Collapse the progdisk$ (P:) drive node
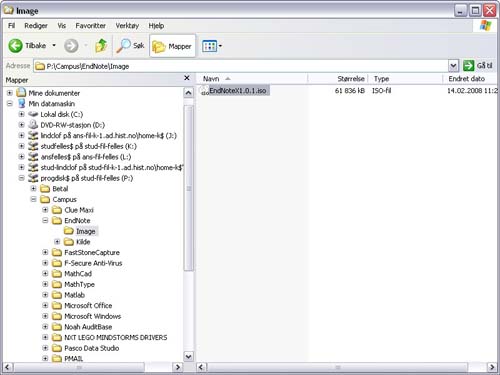Screen dimensions: 500x375 click(22, 178)
